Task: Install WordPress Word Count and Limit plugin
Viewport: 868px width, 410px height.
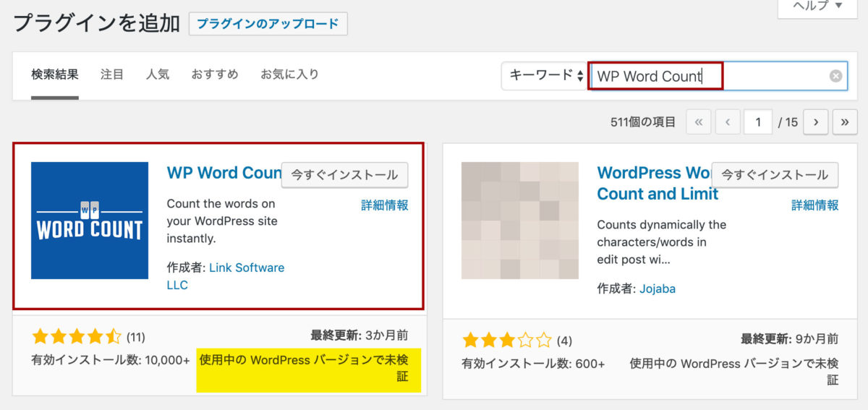Action: pos(775,175)
